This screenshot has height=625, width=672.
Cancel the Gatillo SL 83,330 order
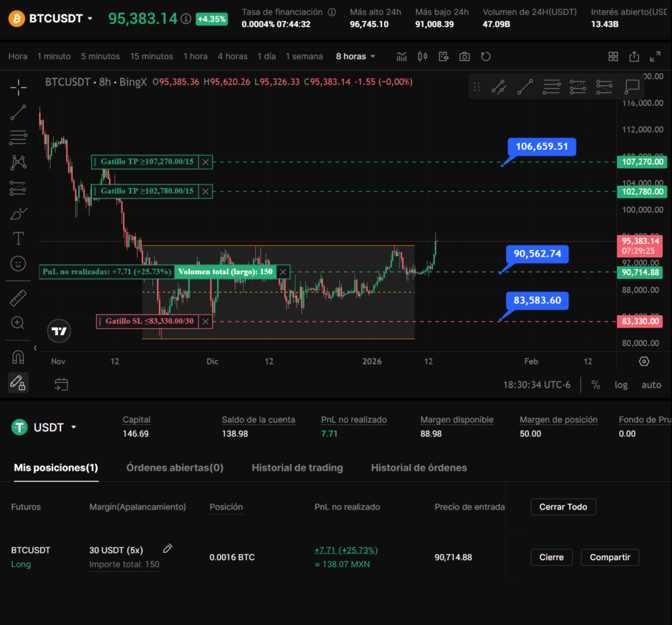tap(205, 321)
